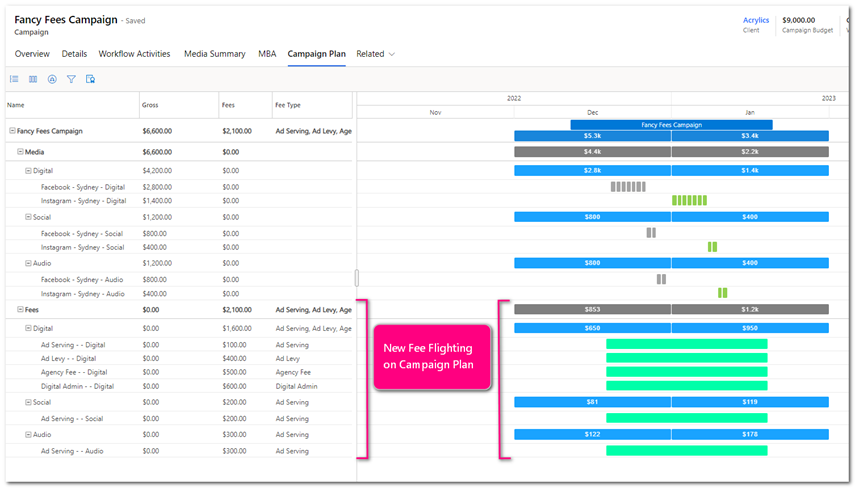This screenshot has height=488, width=855.
Task: Click the green Agency Fee flighting bar
Action: pos(686,371)
